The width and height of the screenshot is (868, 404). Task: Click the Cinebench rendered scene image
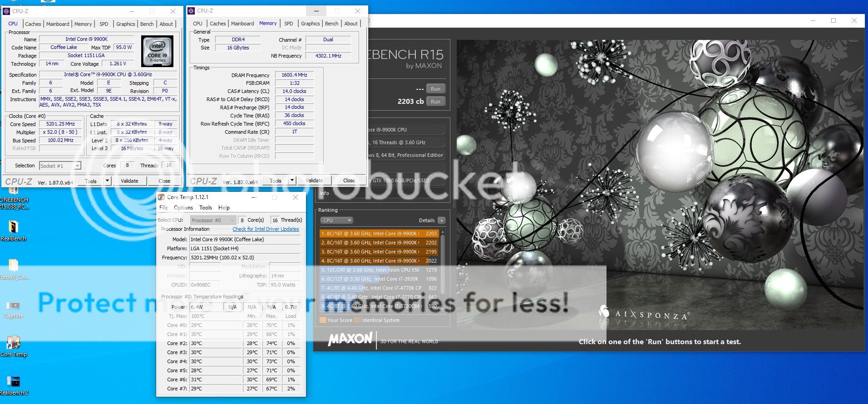click(x=660, y=185)
